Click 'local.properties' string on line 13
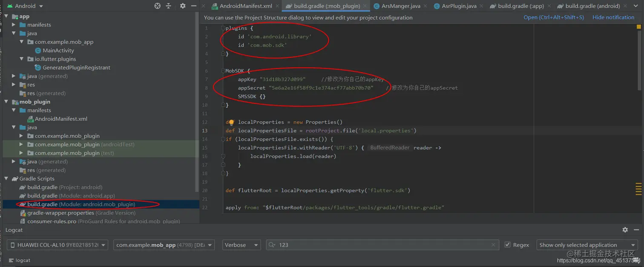Screen dimensions: 644x267 tap(386, 131)
